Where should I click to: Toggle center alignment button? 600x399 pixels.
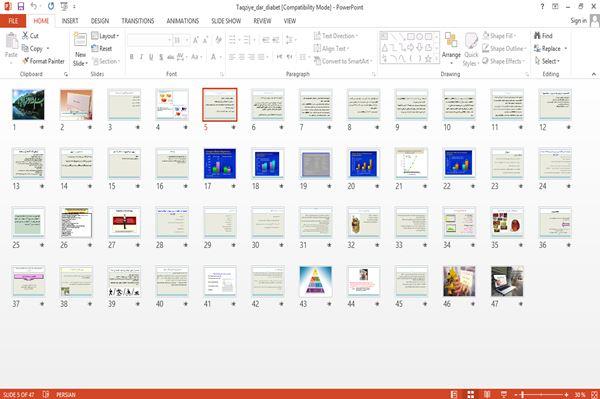242,57
